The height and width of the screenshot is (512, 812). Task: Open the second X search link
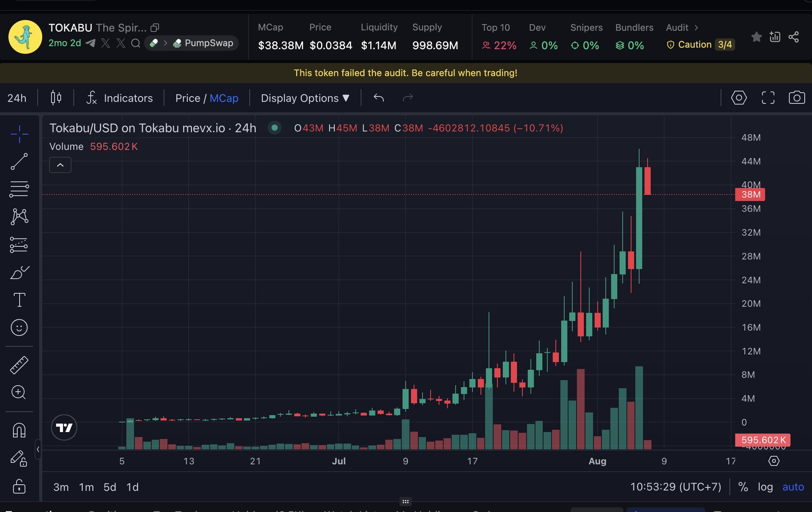tap(121, 43)
